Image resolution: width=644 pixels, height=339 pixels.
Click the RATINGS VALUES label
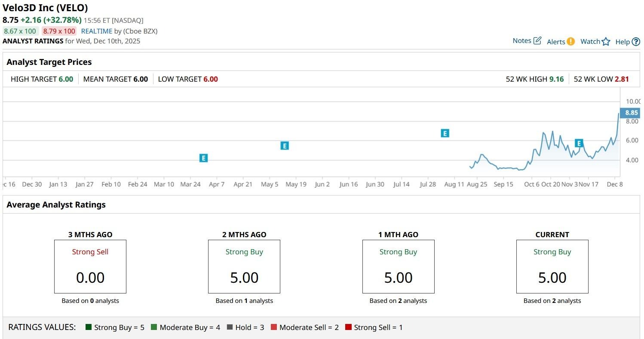click(42, 327)
